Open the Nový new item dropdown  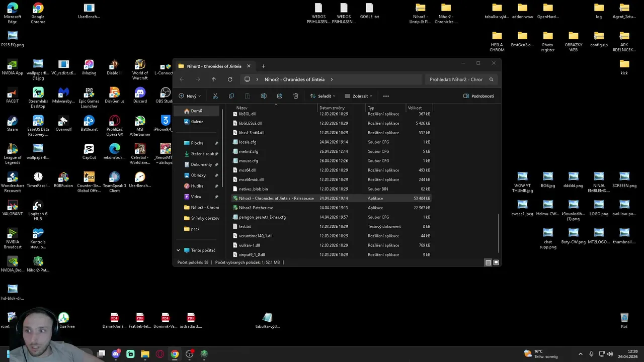(x=190, y=96)
